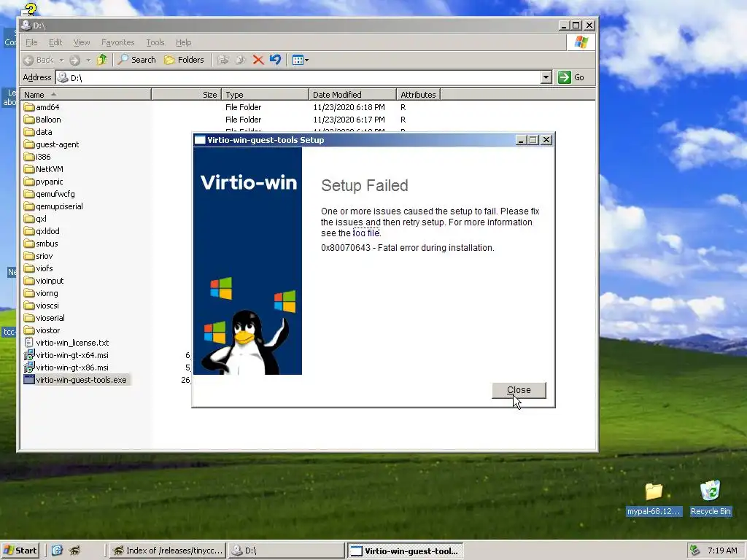
Task: Select the viofs folder
Action: point(38,268)
